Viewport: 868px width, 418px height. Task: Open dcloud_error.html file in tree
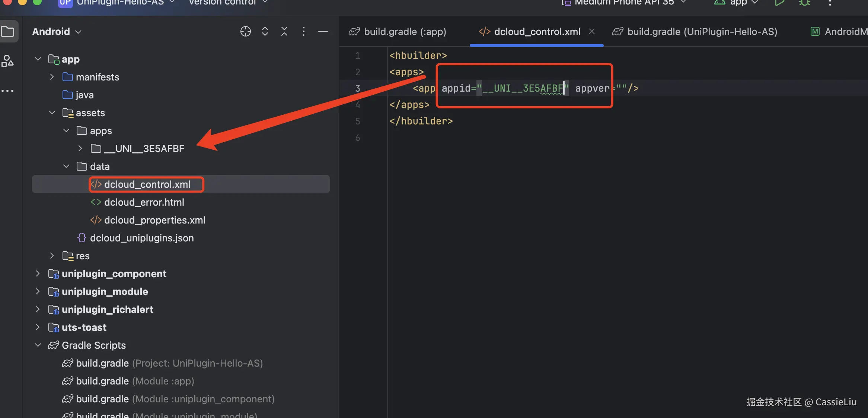[x=144, y=202]
